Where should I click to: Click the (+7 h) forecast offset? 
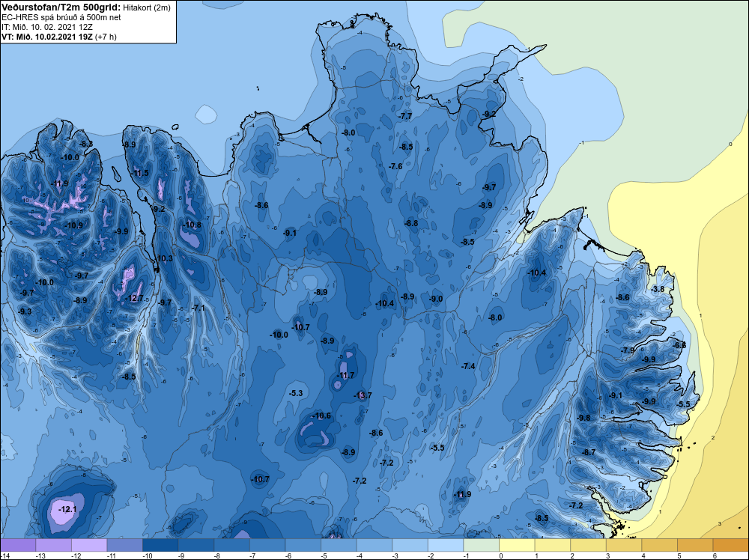coord(106,37)
